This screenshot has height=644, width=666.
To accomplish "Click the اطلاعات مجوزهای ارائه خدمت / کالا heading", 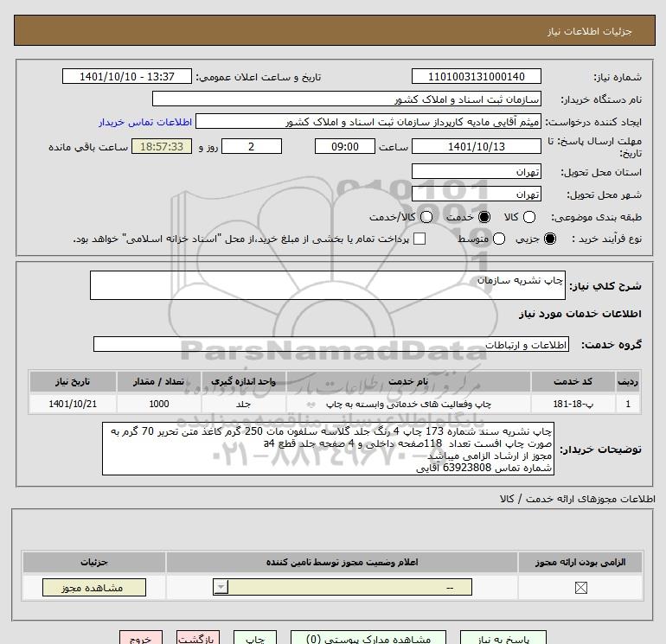I will tap(577, 500).
